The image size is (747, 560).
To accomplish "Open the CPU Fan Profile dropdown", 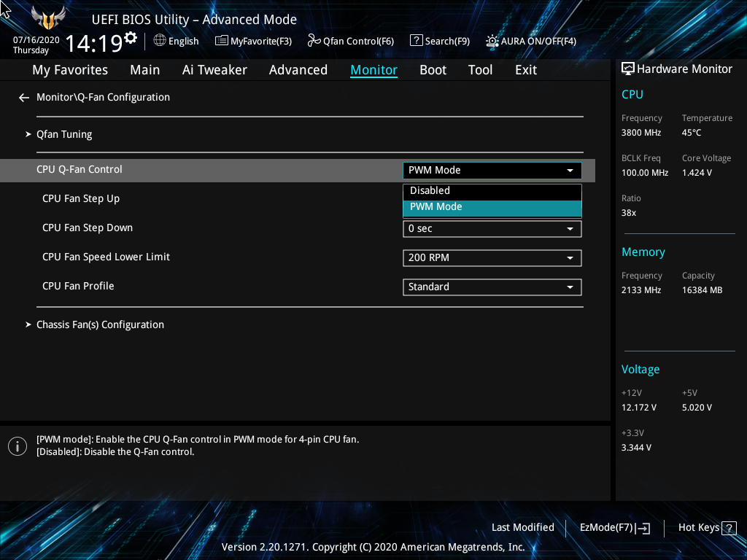I will 492,287.
